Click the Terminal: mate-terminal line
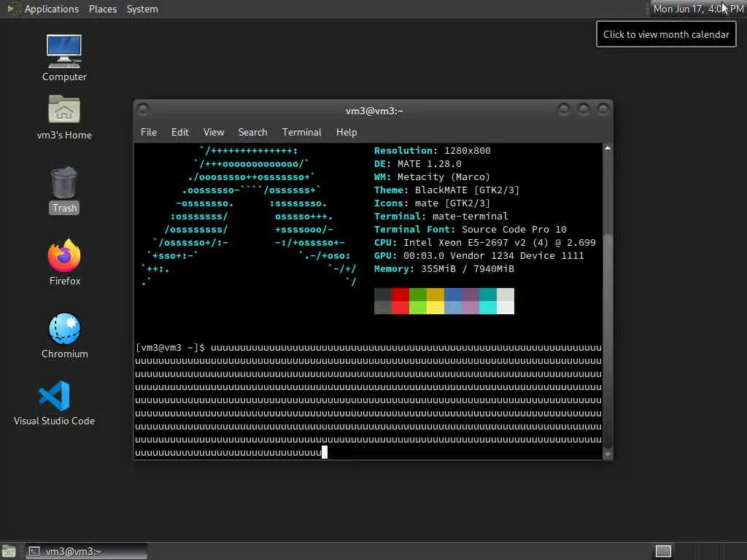 441,216
